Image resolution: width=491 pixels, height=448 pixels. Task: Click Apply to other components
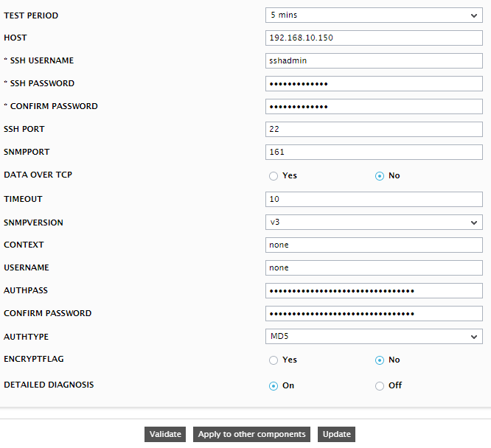(251, 434)
